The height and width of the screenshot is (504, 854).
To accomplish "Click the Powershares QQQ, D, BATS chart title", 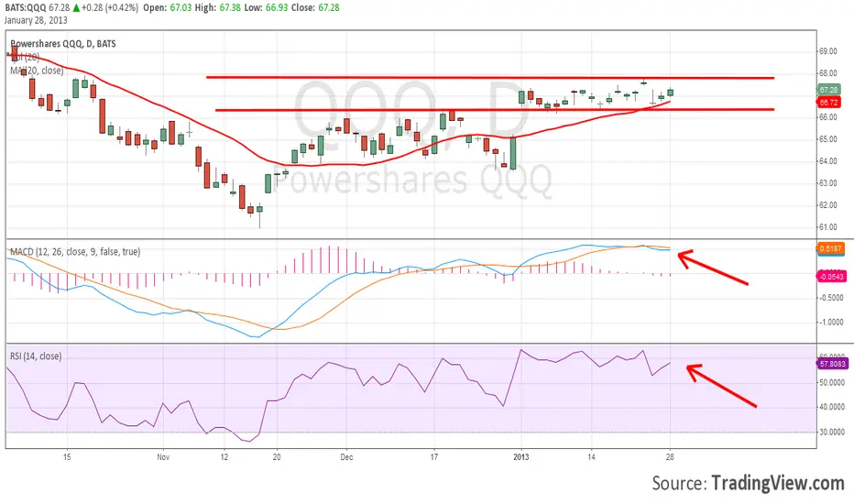I will point(63,44).
